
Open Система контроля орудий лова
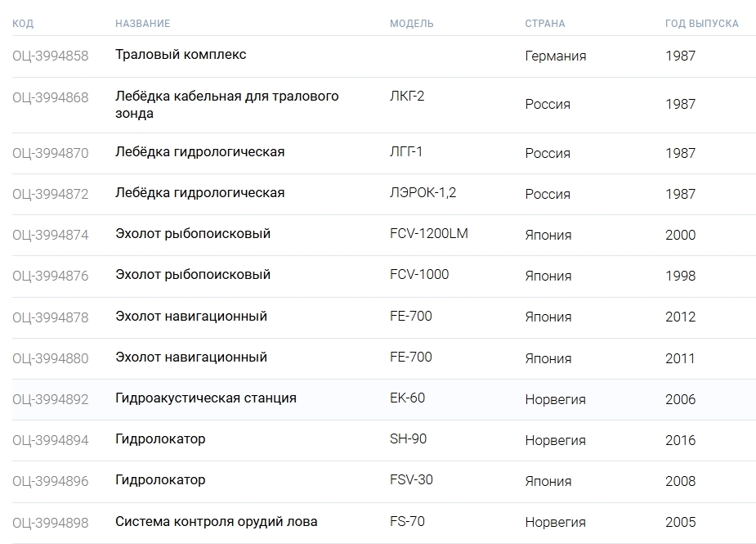[216, 522]
